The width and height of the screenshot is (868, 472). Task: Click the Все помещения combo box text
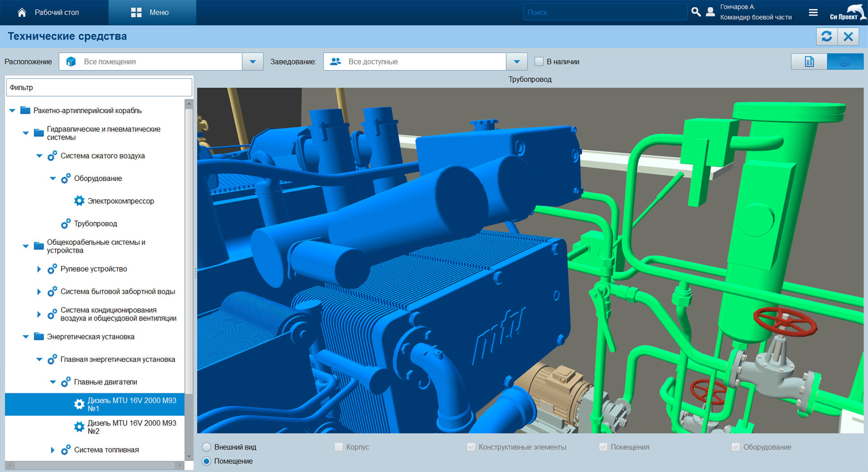click(110, 61)
